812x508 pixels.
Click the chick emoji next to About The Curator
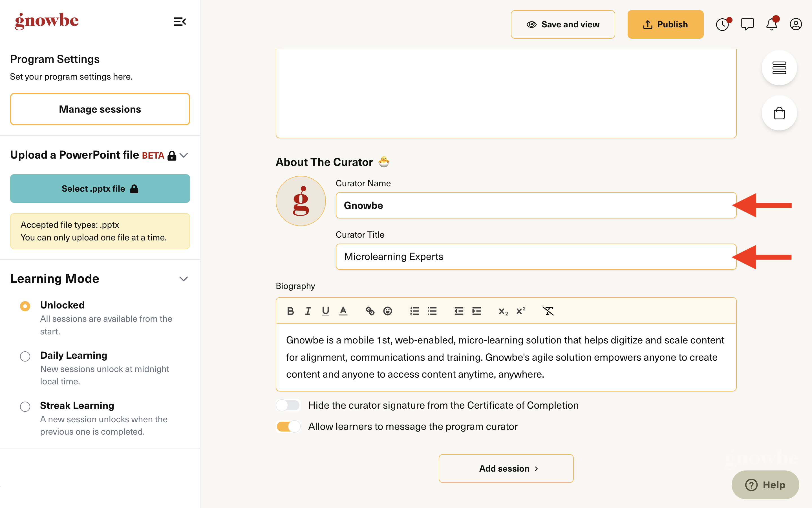tap(384, 162)
